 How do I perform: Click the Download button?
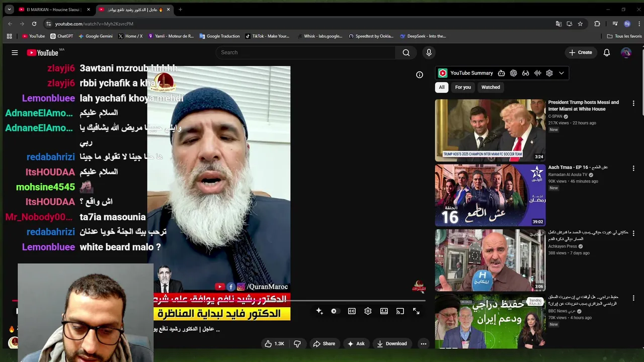pyautogui.click(x=391, y=344)
